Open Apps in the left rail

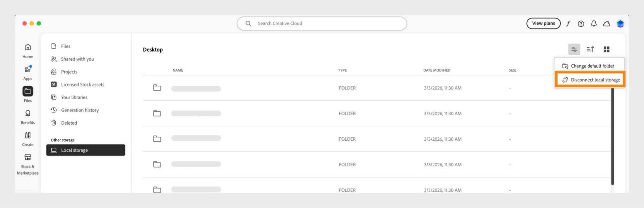pos(28,73)
